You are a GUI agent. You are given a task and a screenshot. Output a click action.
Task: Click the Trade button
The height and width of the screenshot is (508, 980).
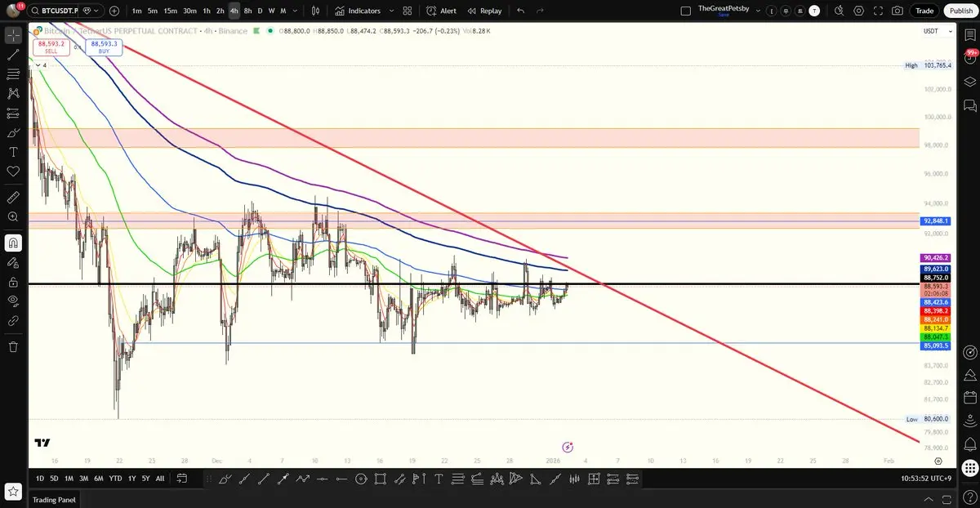tap(924, 11)
